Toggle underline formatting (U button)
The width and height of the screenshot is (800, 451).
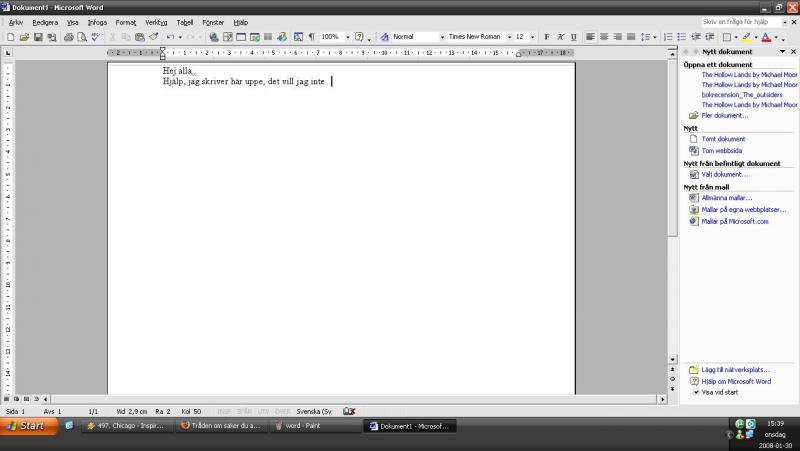click(x=572, y=37)
